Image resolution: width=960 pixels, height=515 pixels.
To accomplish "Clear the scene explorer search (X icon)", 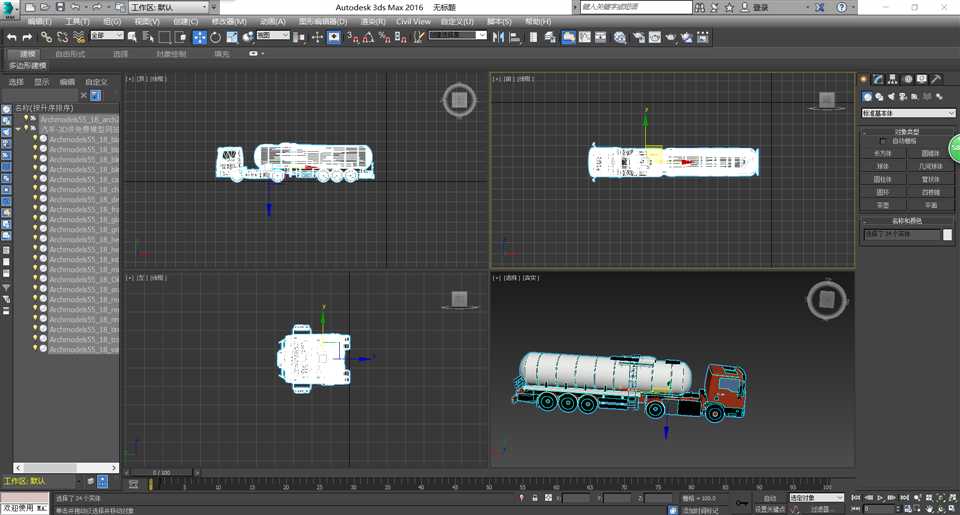I will click(x=84, y=96).
